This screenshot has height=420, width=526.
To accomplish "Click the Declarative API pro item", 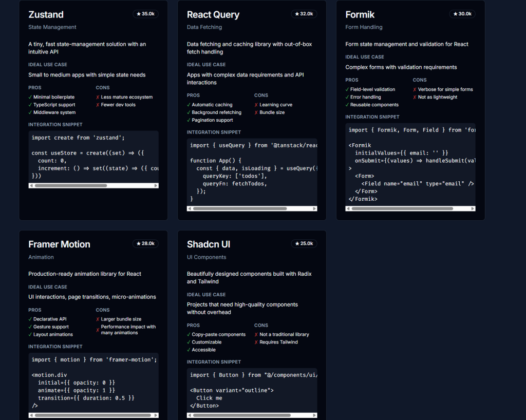I will pyautogui.click(x=48, y=319).
